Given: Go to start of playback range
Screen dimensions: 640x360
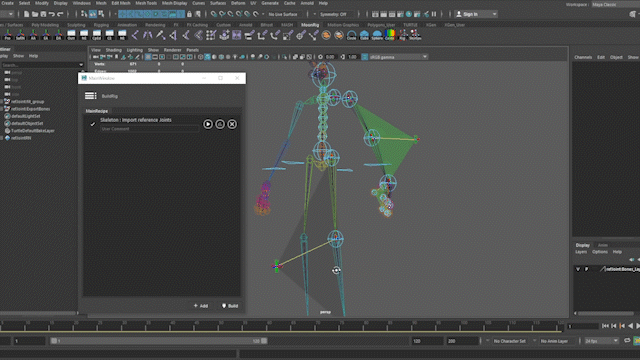Looking at the screenshot, I should (605, 326).
